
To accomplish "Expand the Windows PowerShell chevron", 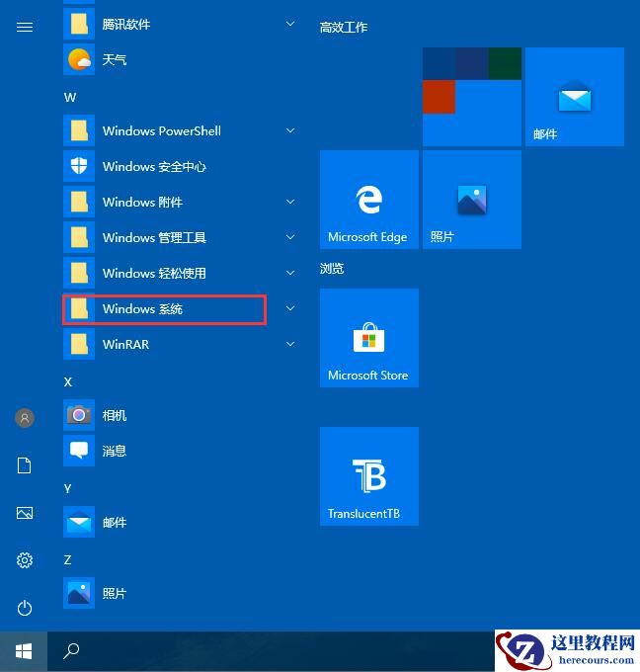I will click(290, 130).
